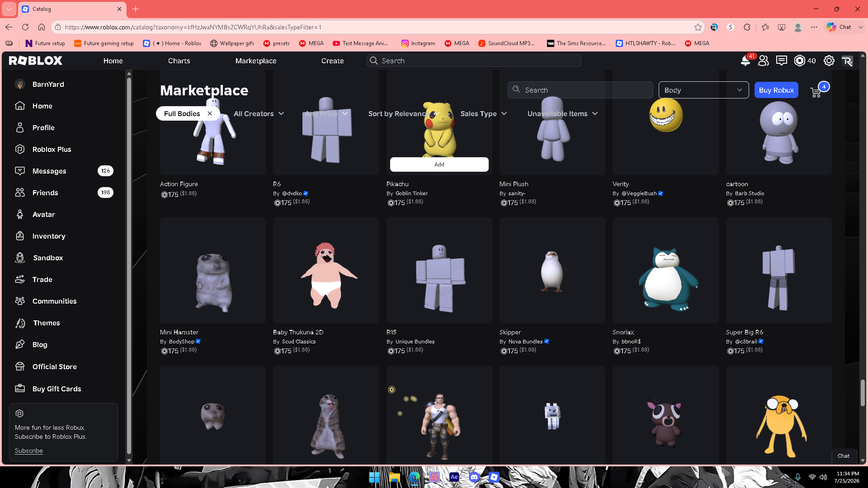
Task: Click the sidebar scrollbar thumb
Action: pyautogui.click(x=129, y=266)
